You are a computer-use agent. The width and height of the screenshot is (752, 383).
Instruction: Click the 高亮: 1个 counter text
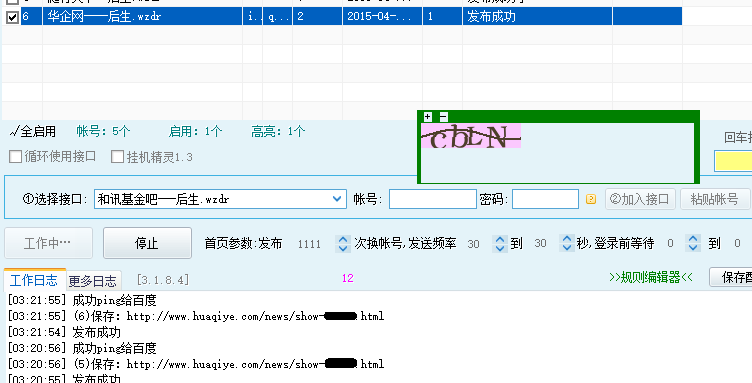pyautogui.click(x=278, y=131)
